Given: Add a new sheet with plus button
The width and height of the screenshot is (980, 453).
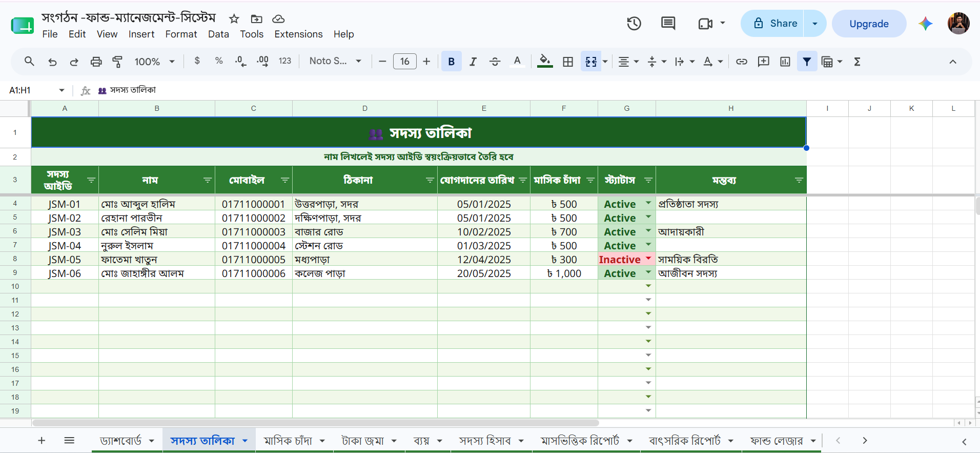Looking at the screenshot, I should (x=42, y=441).
